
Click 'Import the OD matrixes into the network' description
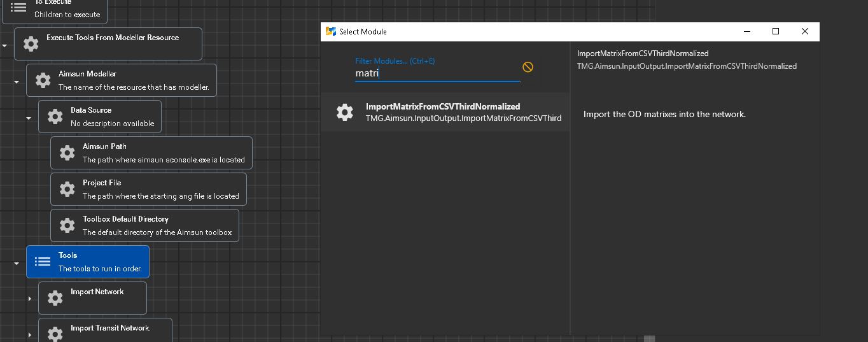coord(664,115)
